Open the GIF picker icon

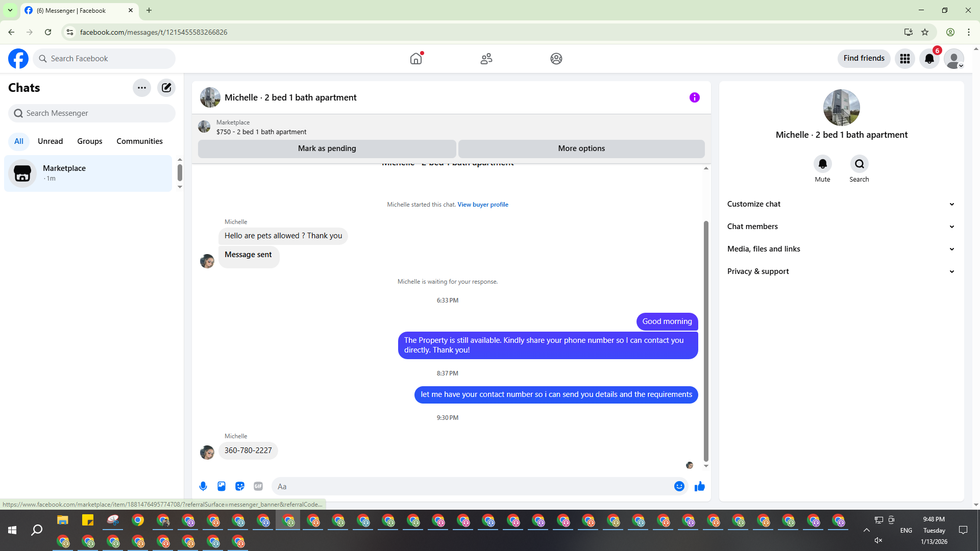click(258, 486)
